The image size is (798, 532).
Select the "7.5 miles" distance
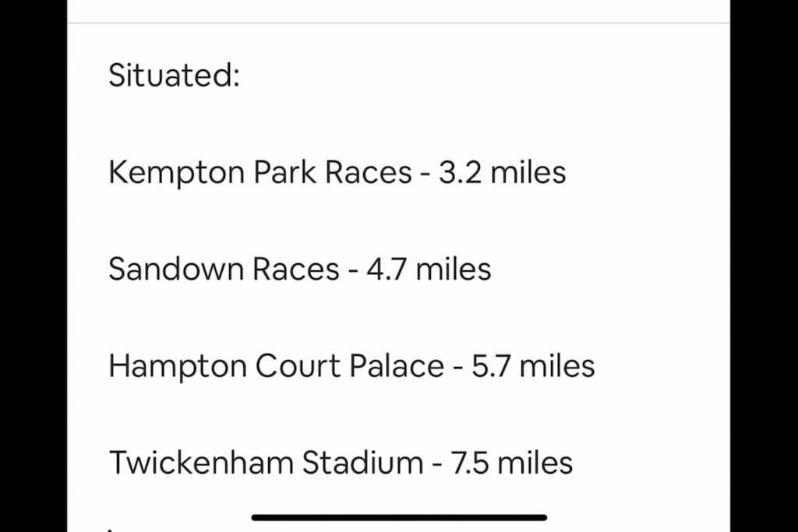[x=511, y=463]
